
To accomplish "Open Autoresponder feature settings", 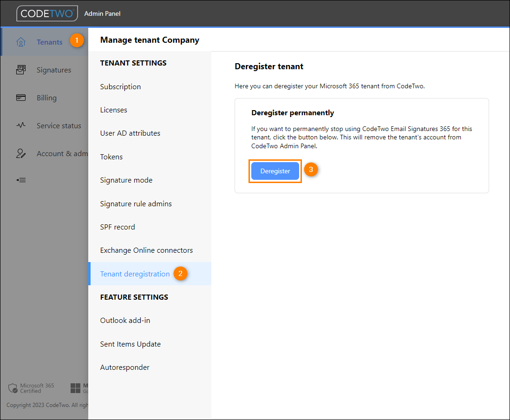I will (x=150, y=367).
